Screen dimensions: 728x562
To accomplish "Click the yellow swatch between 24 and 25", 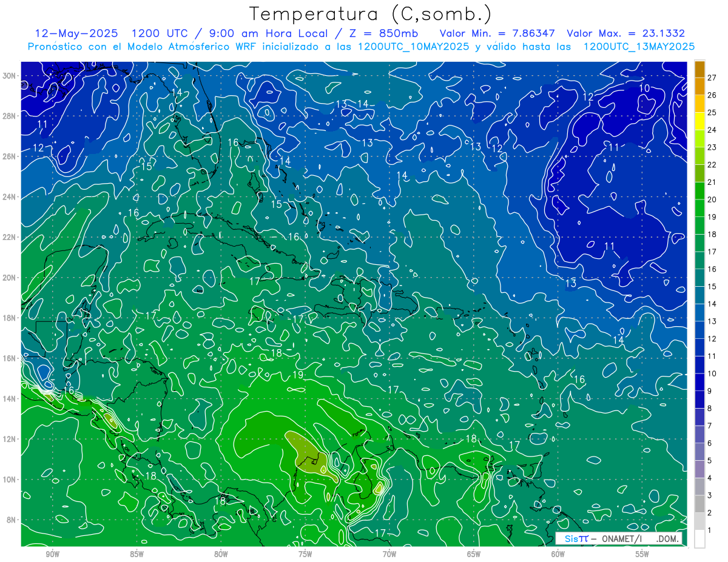I will [x=699, y=121].
